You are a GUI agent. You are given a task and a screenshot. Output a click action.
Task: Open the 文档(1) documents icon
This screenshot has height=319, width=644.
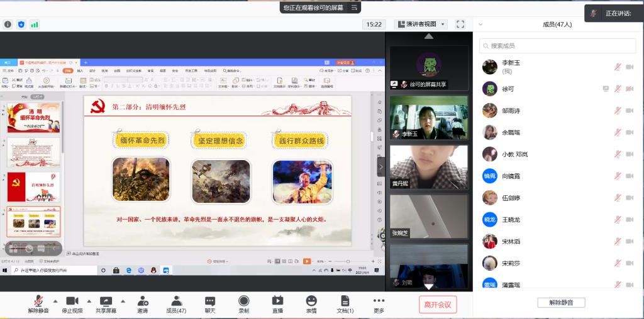(x=345, y=301)
